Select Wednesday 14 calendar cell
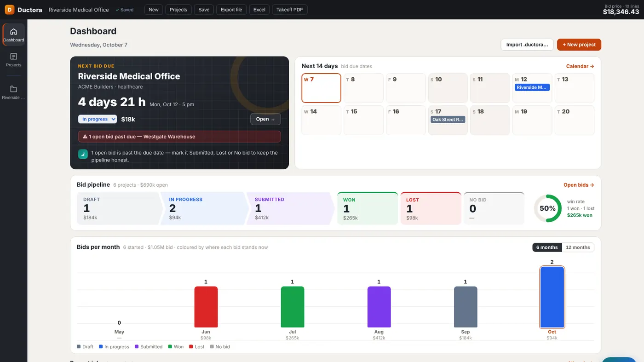644x362 pixels. pyautogui.click(x=322, y=120)
